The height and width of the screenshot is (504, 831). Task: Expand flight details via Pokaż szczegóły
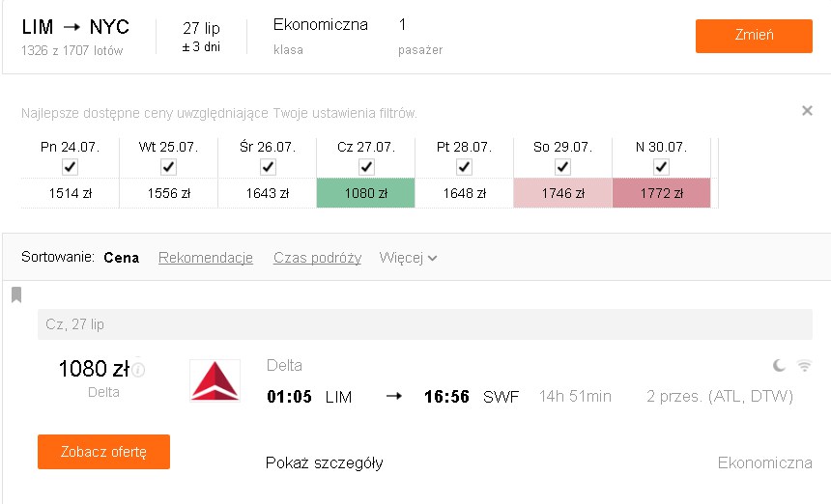click(x=325, y=462)
